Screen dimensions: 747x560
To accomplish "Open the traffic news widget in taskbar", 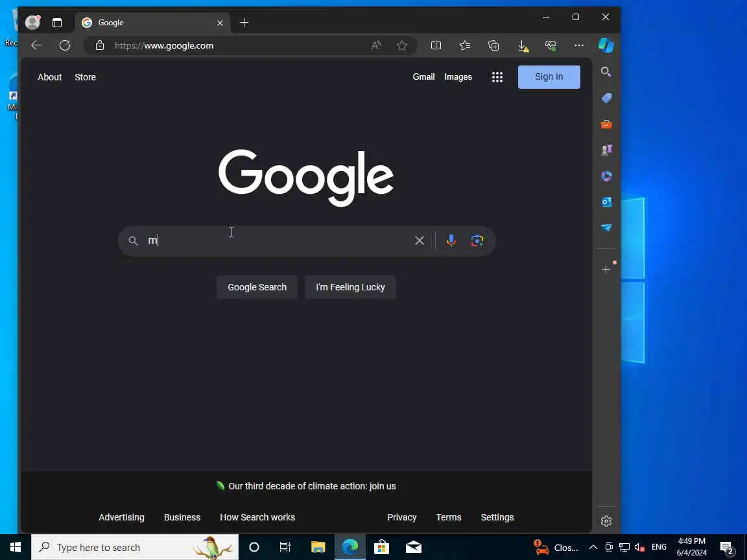I will (x=556, y=547).
